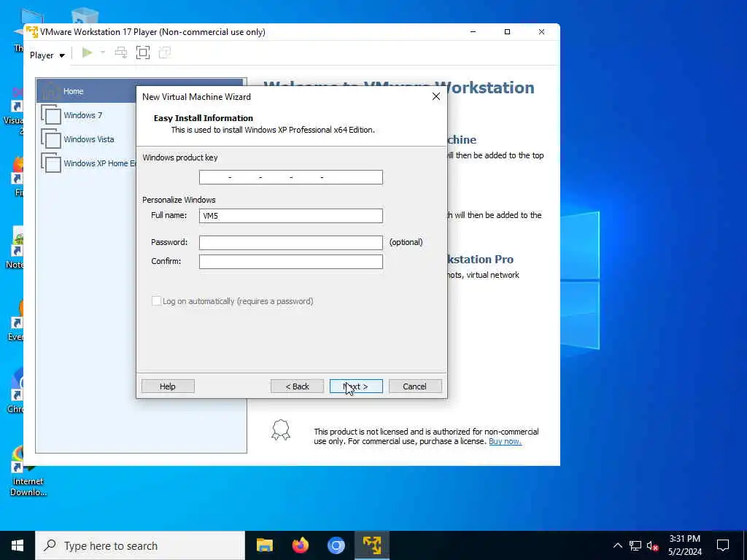Click the network tray icon
The height and width of the screenshot is (560, 747).
tap(635, 545)
